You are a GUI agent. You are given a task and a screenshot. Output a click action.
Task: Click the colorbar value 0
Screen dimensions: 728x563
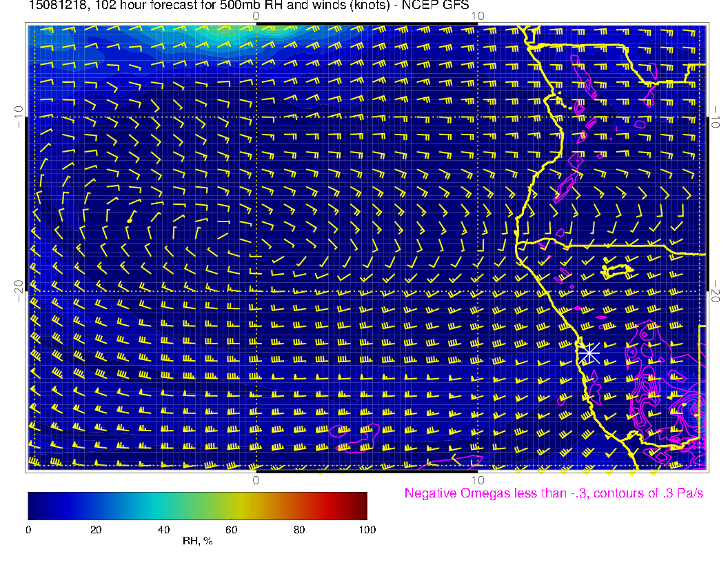point(28,530)
